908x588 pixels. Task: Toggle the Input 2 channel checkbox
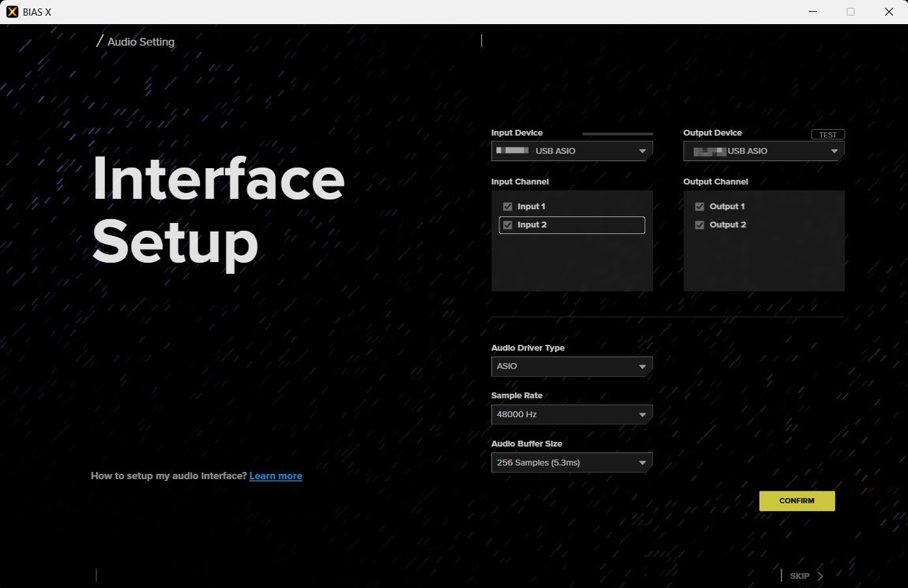508,225
